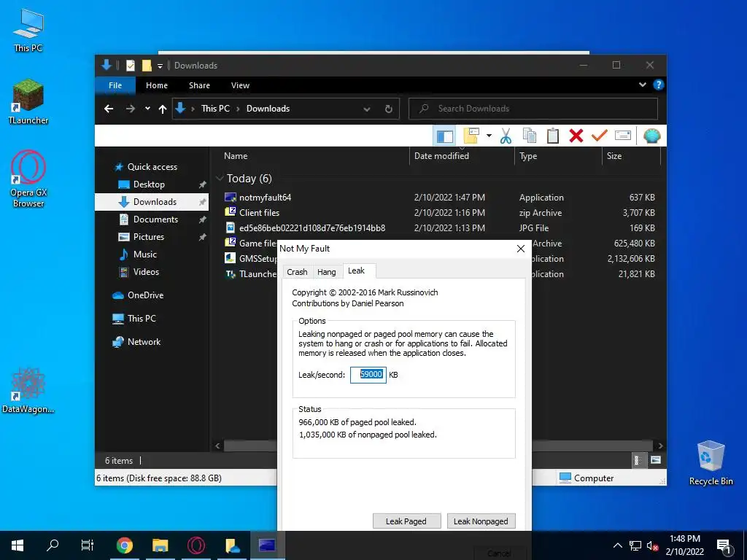Collapse the Today (6) group
This screenshot has height=560, width=747.
pyautogui.click(x=220, y=178)
